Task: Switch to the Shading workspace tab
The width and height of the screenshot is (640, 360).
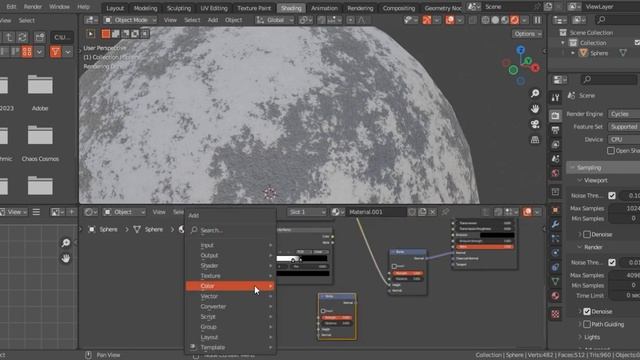Action: [291, 8]
